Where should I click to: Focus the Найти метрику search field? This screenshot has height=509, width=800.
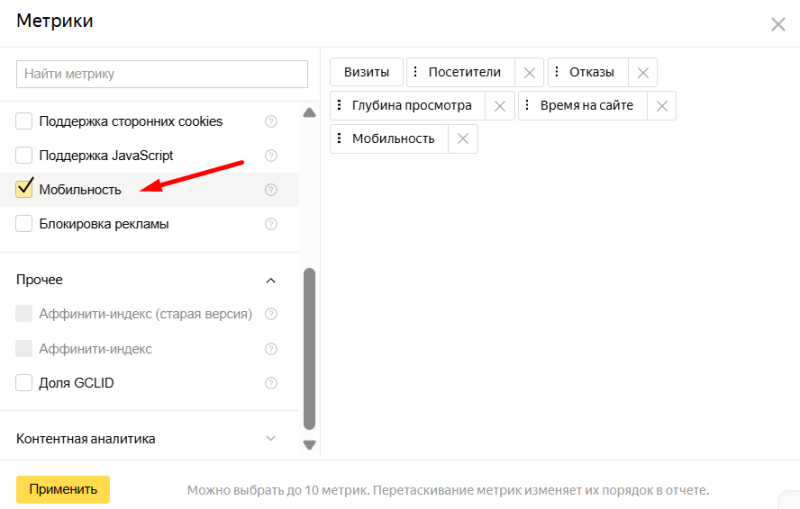point(161,74)
